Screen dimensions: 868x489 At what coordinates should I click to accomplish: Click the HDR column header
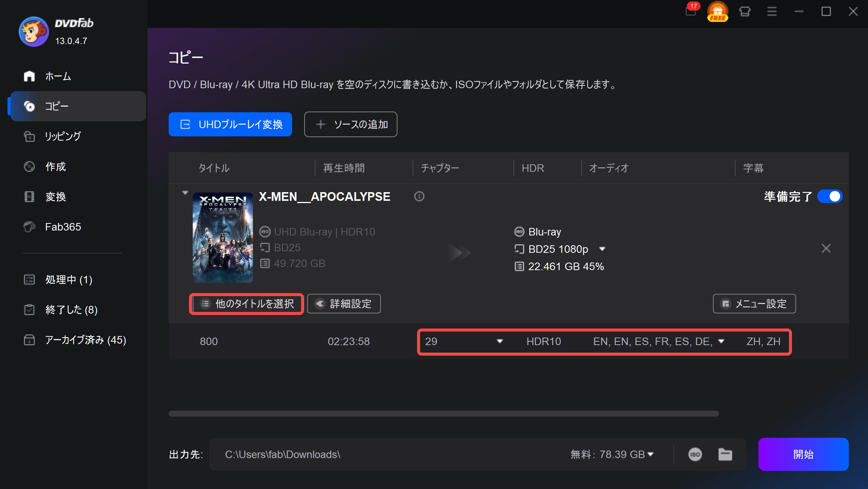tap(533, 168)
